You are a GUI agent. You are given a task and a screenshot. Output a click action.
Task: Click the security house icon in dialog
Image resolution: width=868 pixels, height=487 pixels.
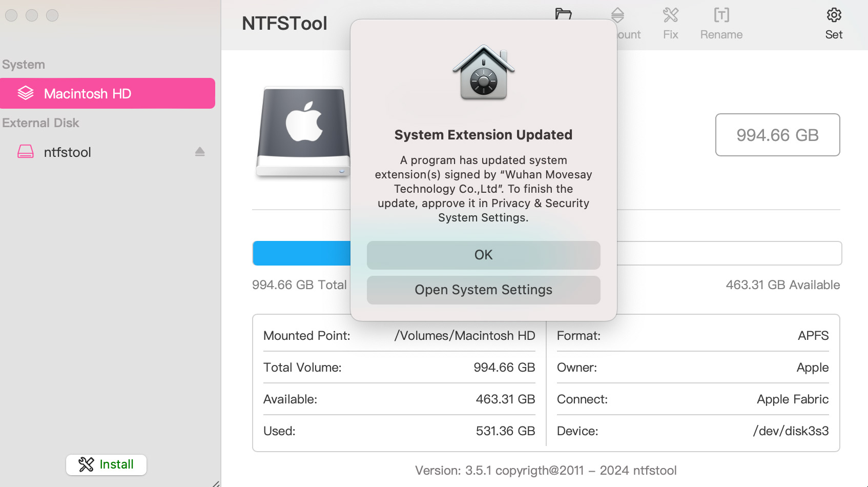(x=483, y=73)
